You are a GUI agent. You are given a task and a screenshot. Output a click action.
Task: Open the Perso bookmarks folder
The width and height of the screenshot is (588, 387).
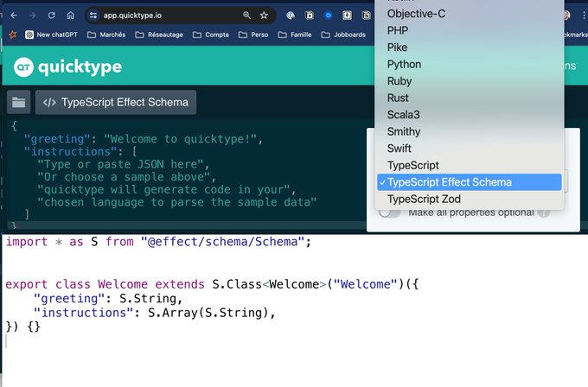tap(253, 35)
